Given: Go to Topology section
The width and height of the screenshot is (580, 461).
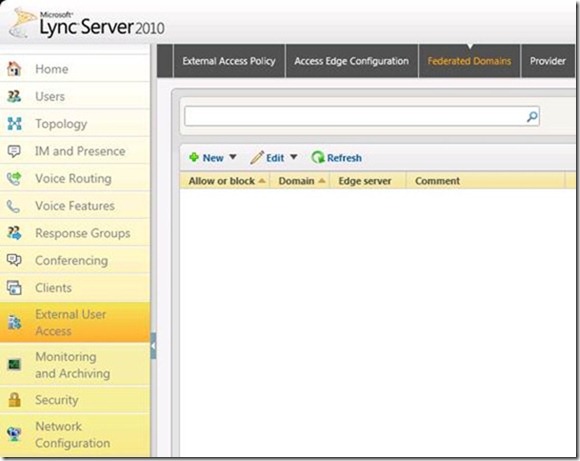Looking at the screenshot, I should click(x=75, y=124).
